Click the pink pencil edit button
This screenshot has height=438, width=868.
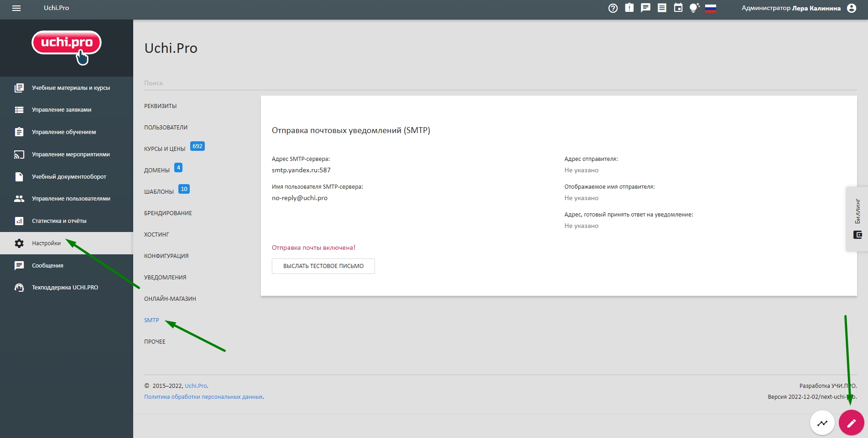click(x=851, y=423)
